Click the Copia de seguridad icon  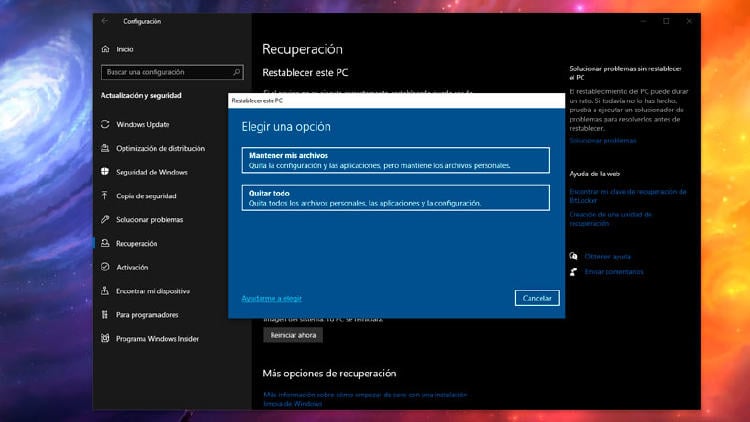(106, 196)
